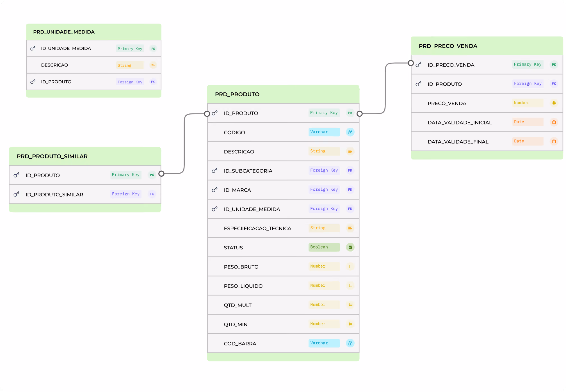Click the Primary Key tag of ID_UNIDADE_MEDIDA in PRD_UNIDADE_MEDIDA
Image resolution: width=566 pixels, height=392 pixels.
pos(130,49)
